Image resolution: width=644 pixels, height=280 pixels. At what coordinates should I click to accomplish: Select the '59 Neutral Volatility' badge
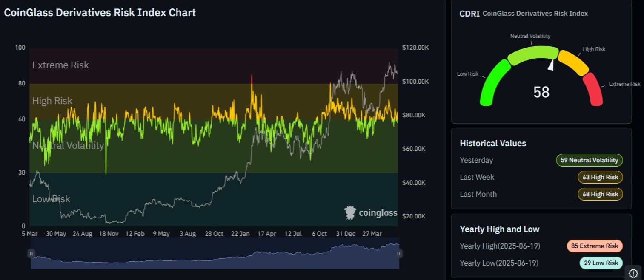tap(590, 160)
